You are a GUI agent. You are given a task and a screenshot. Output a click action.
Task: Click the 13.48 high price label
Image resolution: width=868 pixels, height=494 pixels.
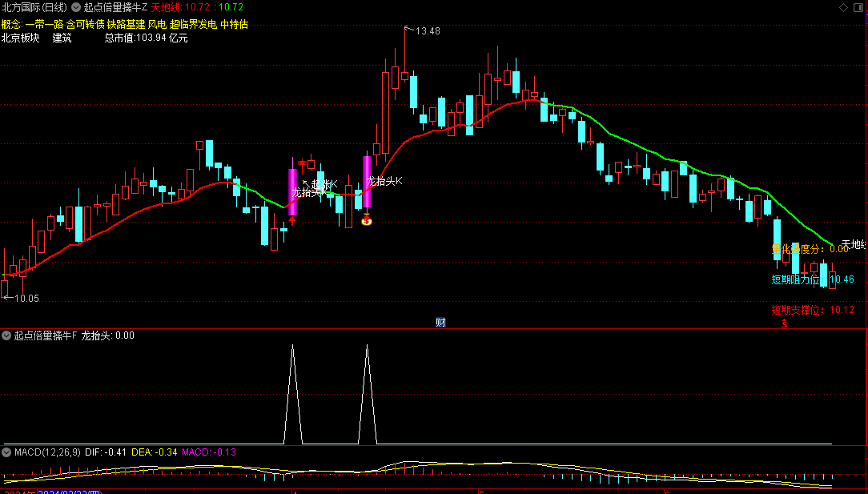[x=428, y=31]
